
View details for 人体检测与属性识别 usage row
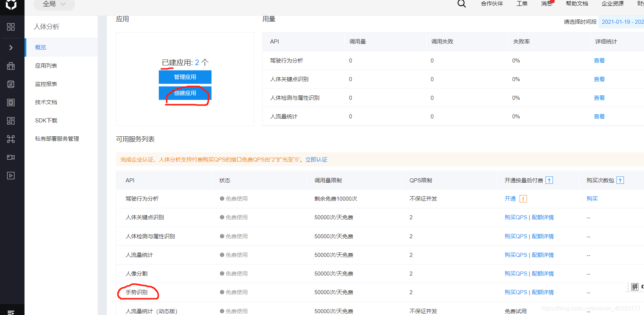599,98
